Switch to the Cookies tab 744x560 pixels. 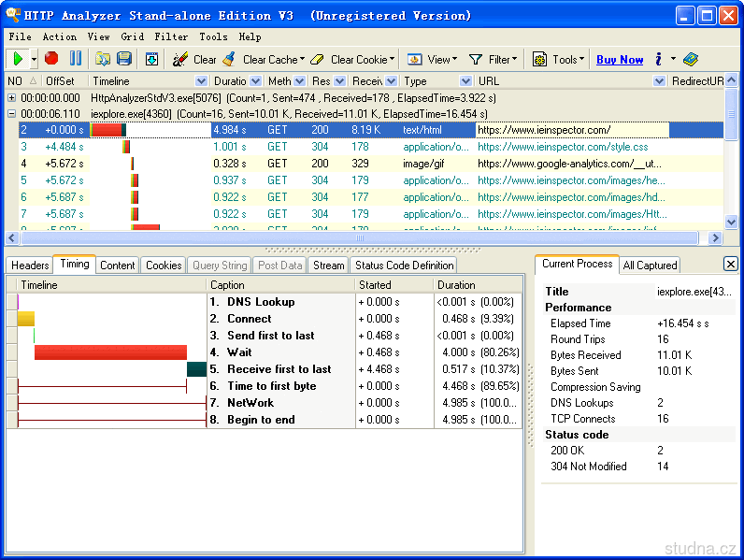(x=164, y=266)
